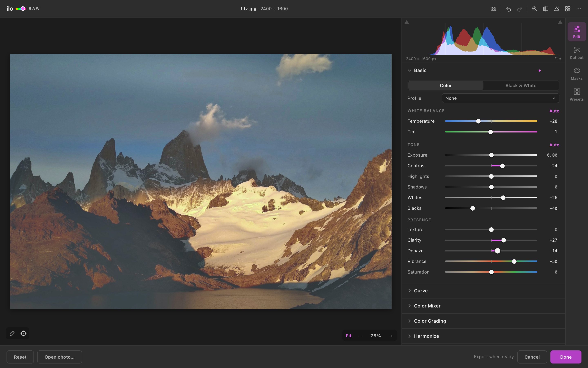Click the Vibrance slider handle

[514, 261]
